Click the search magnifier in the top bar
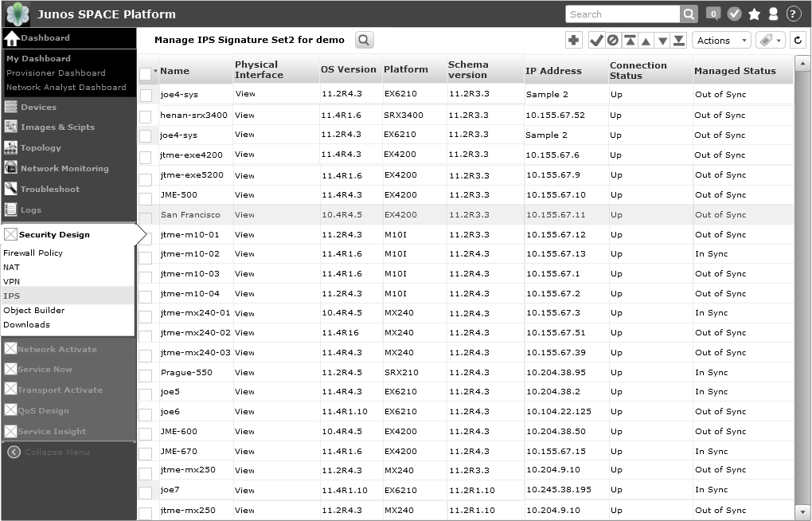The image size is (812, 521). [x=689, y=14]
